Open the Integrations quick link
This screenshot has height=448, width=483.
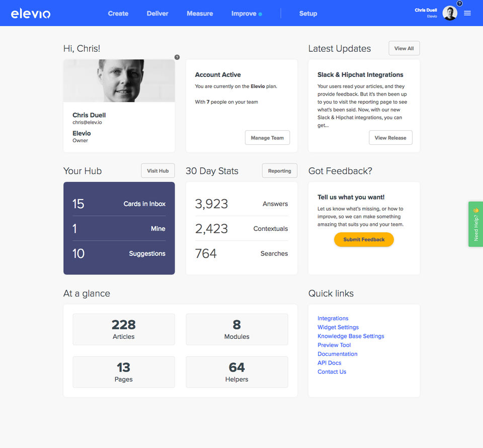[333, 318]
